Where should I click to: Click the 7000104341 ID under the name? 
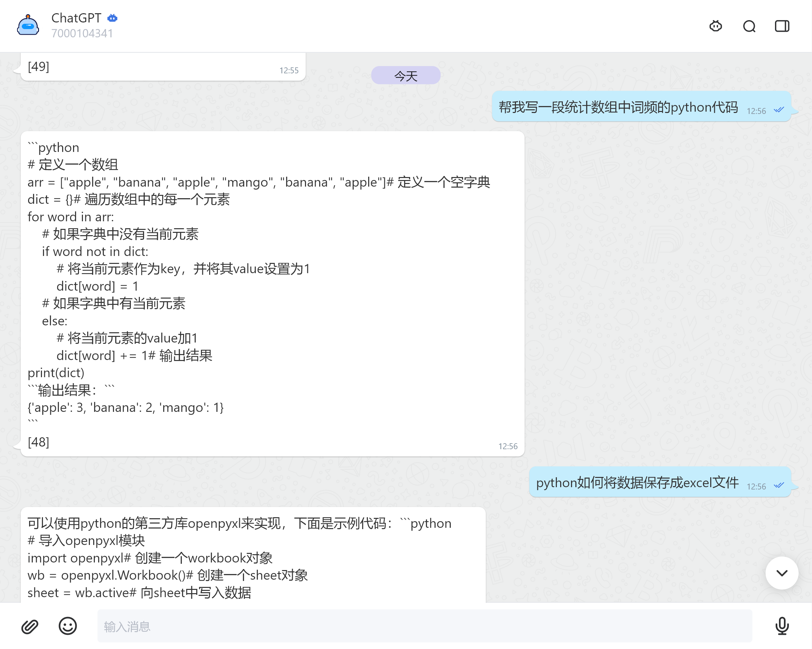[82, 33]
